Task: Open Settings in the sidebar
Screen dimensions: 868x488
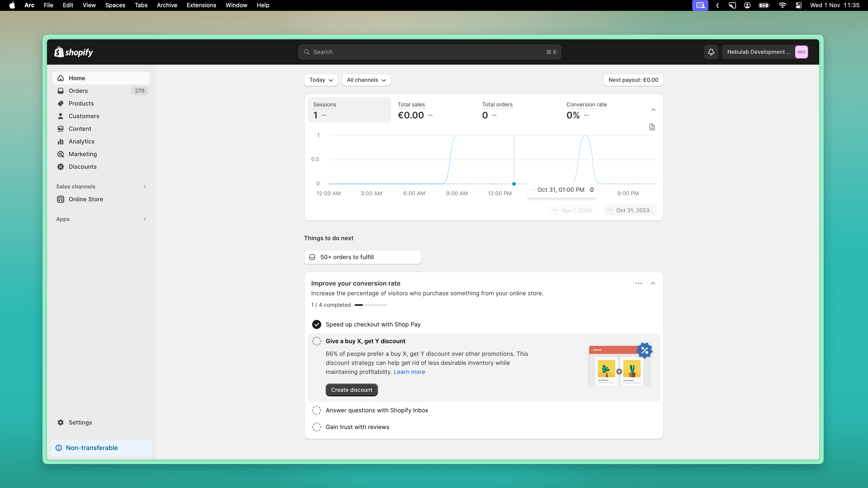Action: pos(101,422)
